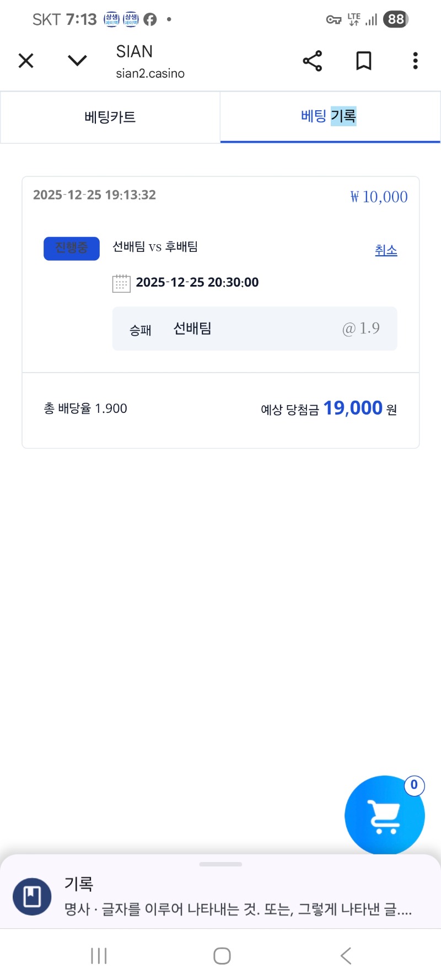Viewport: 441px width, 980px height.
Task: Tap the cart count badge
Action: pyautogui.click(x=414, y=785)
